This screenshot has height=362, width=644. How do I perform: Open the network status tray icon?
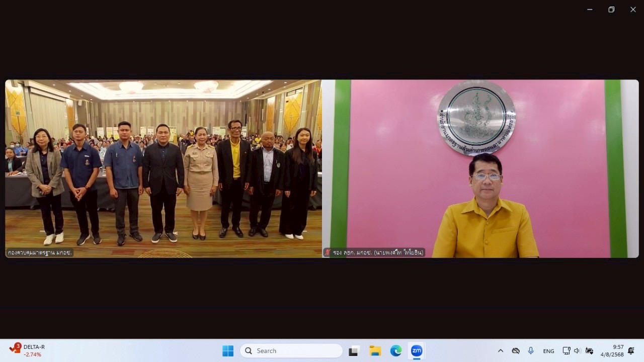[567, 351]
